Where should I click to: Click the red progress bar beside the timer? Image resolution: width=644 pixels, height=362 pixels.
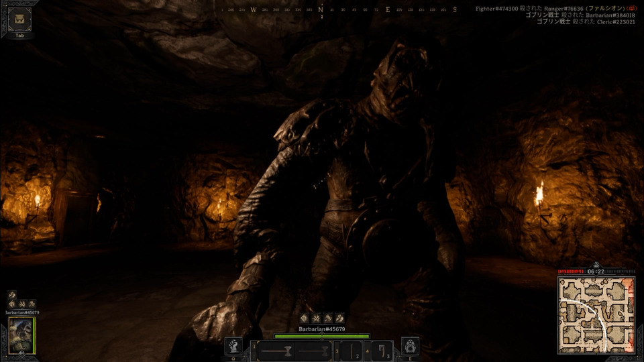[x=572, y=271]
